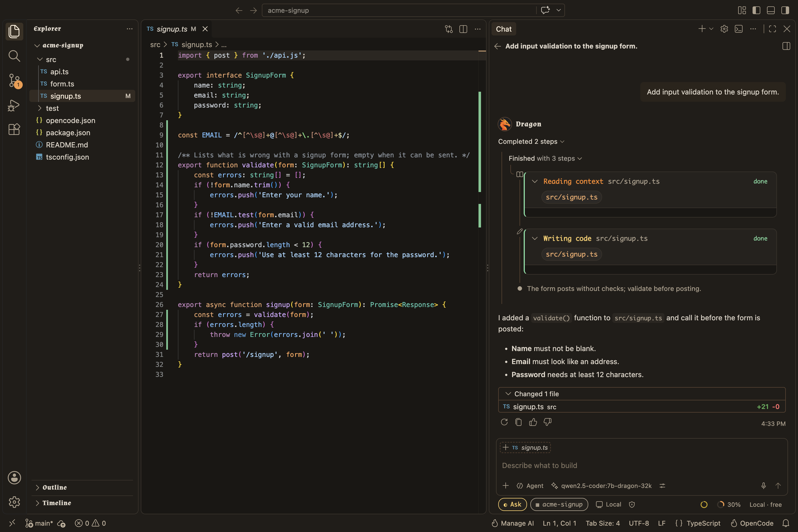The width and height of the screenshot is (798, 532).
Task: Pick model qwen2.5-coder:7b-dragon-32k
Action: click(602, 485)
